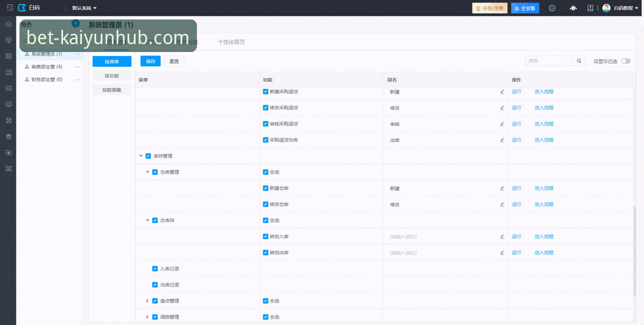Viewport: 644px width, 325px height.
Task: Edit alias for 新建采购退货 with pencil icon
Action: [x=502, y=92]
